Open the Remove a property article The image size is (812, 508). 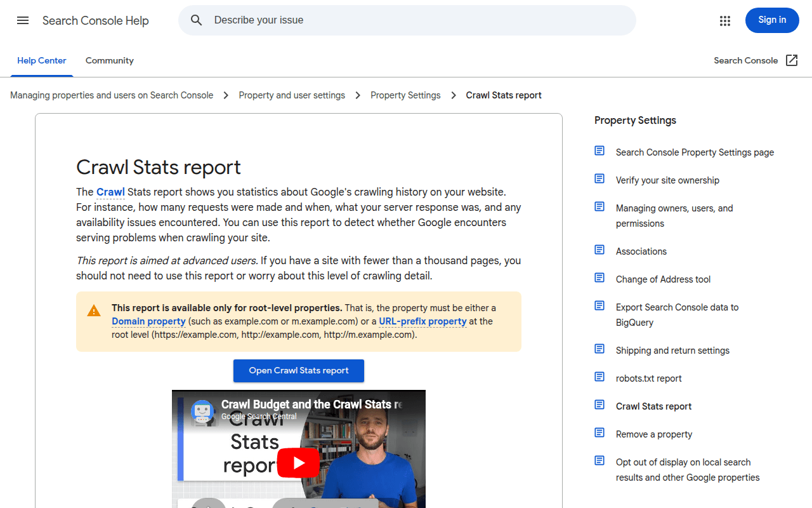pos(654,434)
